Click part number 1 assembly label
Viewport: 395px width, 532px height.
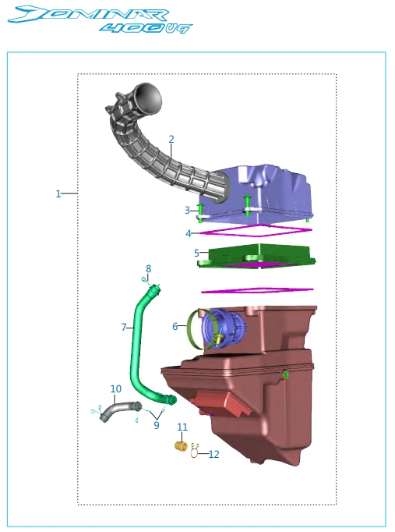[x=58, y=193]
